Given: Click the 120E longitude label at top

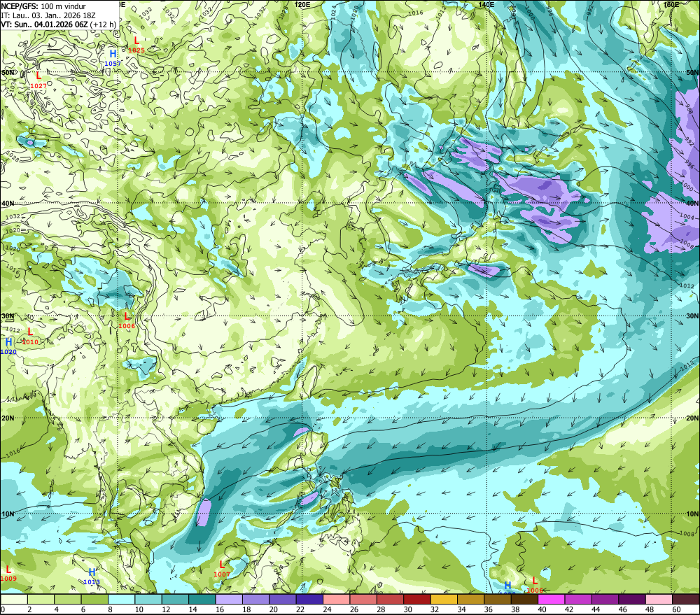Looking at the screenshot, I should click(x=302, y=4).
